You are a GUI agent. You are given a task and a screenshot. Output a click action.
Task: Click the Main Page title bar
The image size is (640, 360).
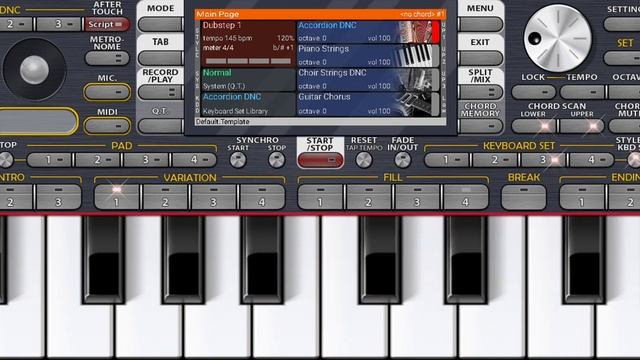pyautogui.click(x=320, y=14)
